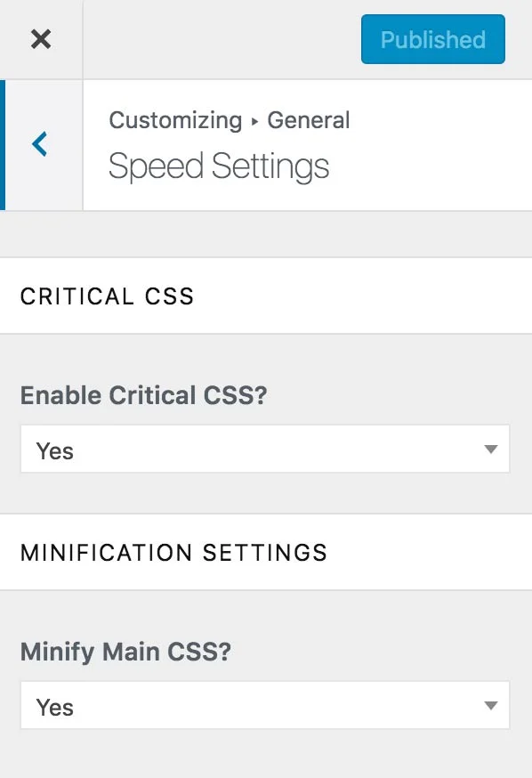
Task: Tap the disclosure triangle on the first select
Action: [491, 450]
